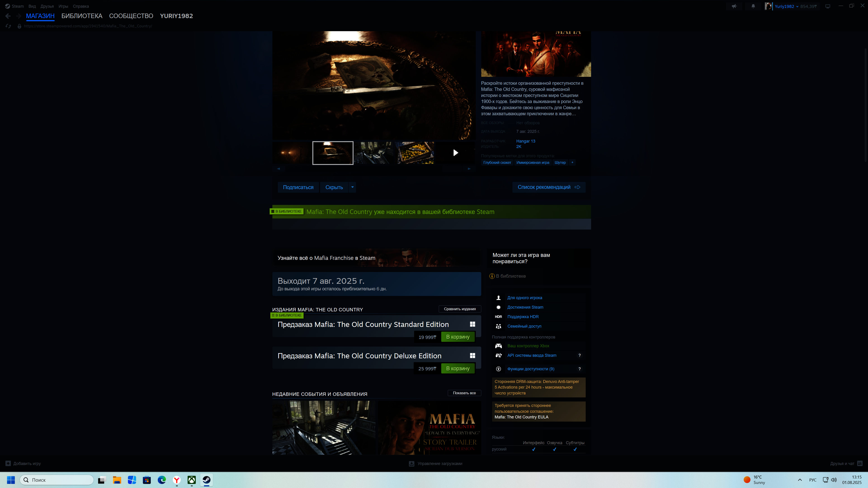The image size is (868, 488).
Task: Select the dark night lights thumbnail
Action: point(292,153)
